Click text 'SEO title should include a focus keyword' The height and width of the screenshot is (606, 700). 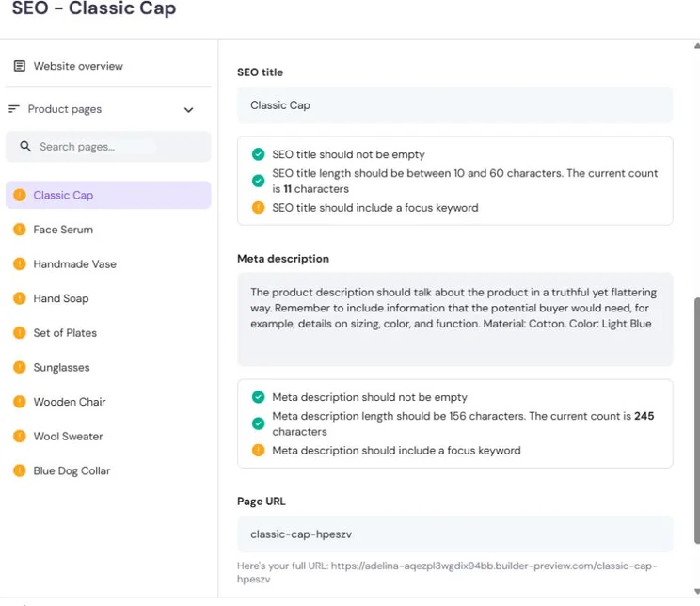(x=375, y=208)
